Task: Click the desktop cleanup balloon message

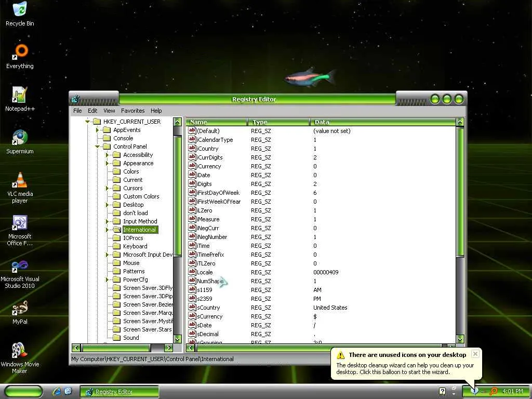Action: (405, 368)
